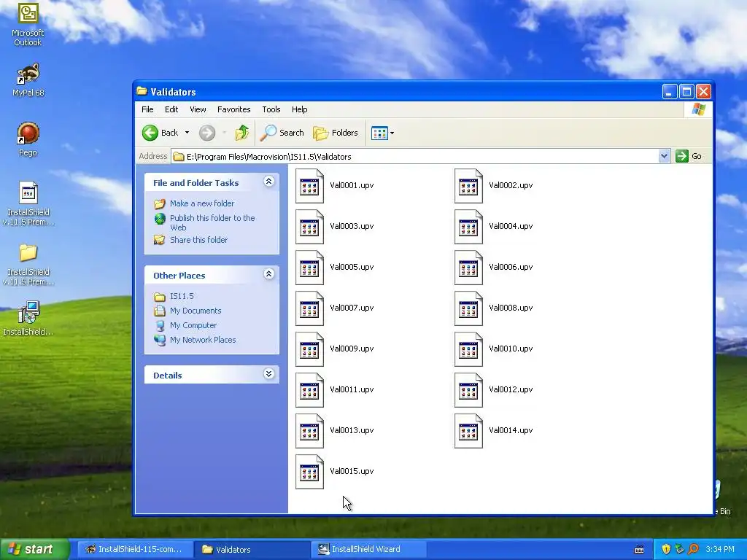Click the Search toolbar button

(x=282, y=133)
